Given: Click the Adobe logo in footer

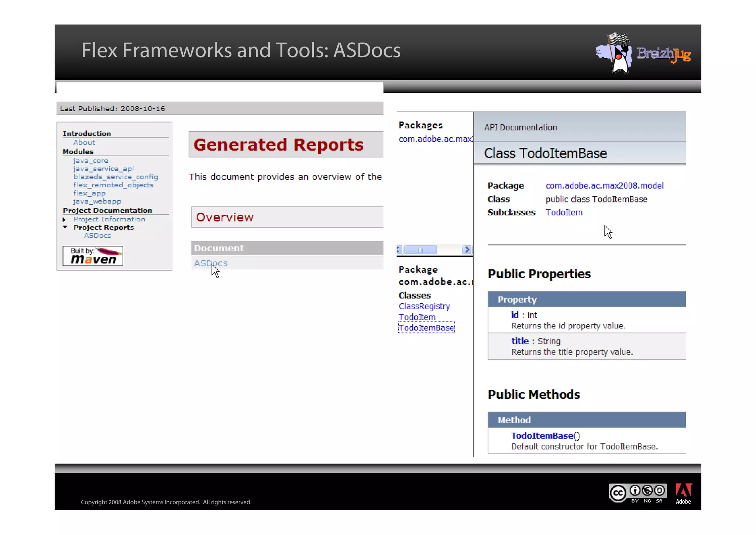Looking at the screenshot, I should (683, 494).
